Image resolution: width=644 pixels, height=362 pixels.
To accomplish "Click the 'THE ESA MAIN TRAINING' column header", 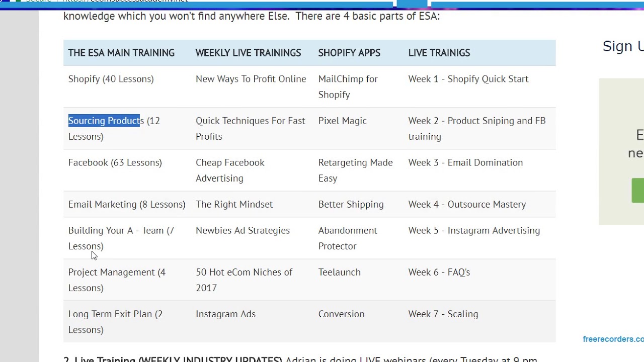I will (x=121, y=53).
